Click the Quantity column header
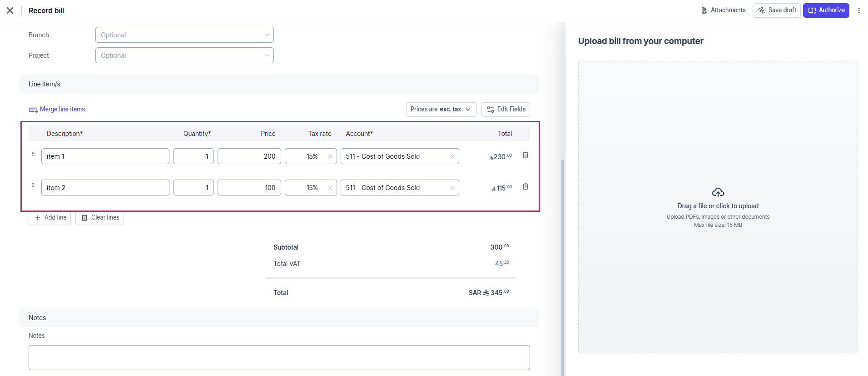 click(197, 134)
